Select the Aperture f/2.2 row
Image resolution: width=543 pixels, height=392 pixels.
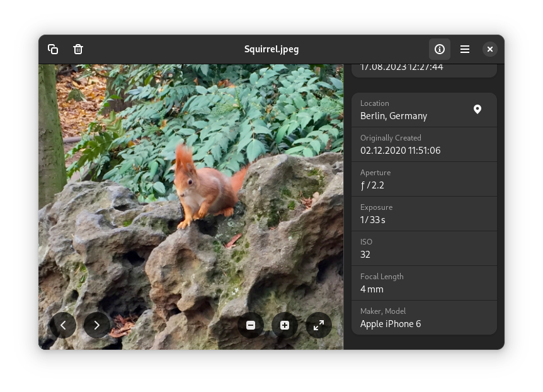[x=424, y=179]
